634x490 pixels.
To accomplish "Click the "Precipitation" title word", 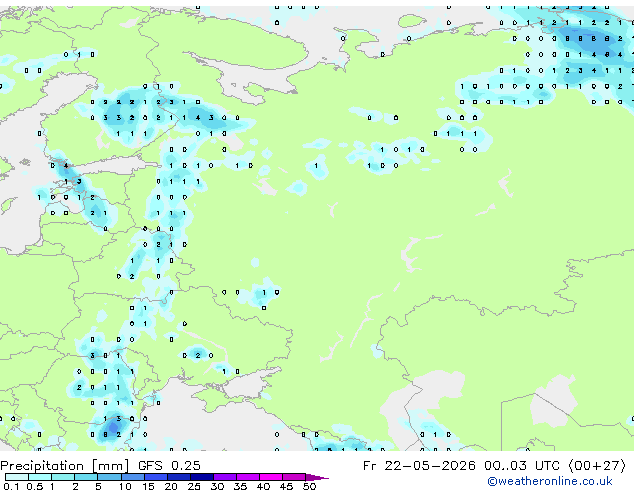I will click(42, 466).
